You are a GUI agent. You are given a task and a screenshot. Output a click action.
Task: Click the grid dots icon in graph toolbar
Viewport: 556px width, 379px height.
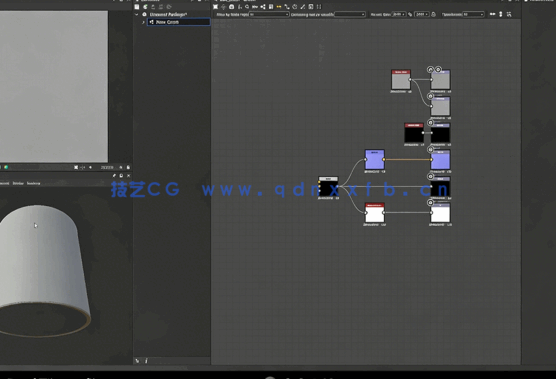pyautogui.click(x=319, y=7)
